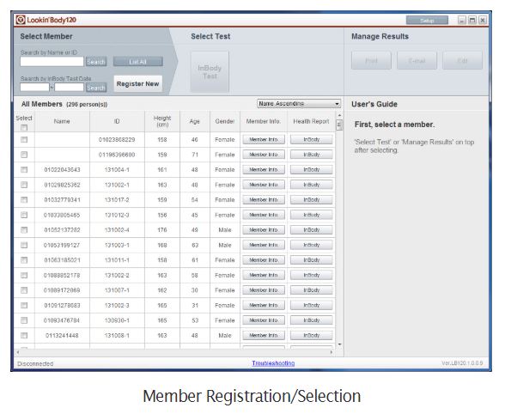Open InBody report for ID 131017-2

pyautogui.click(x=312, y=200)
